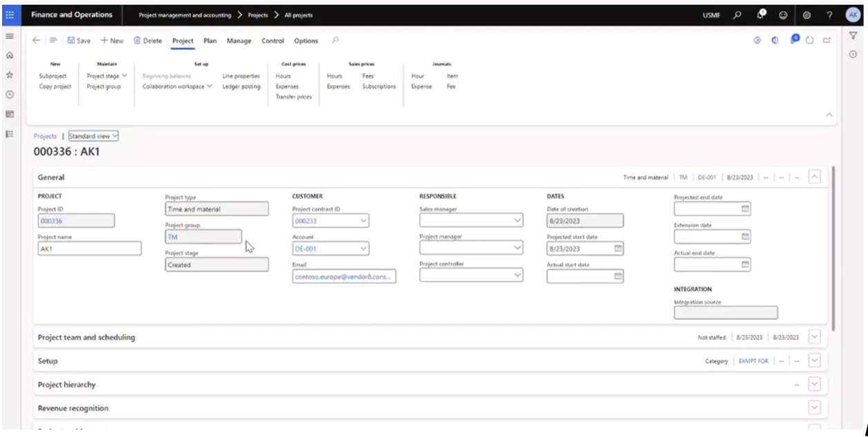This screenshot has width=868, height=437.
Task: Expand the Project team and scheduling section
Action: click(x=813, y=337)
